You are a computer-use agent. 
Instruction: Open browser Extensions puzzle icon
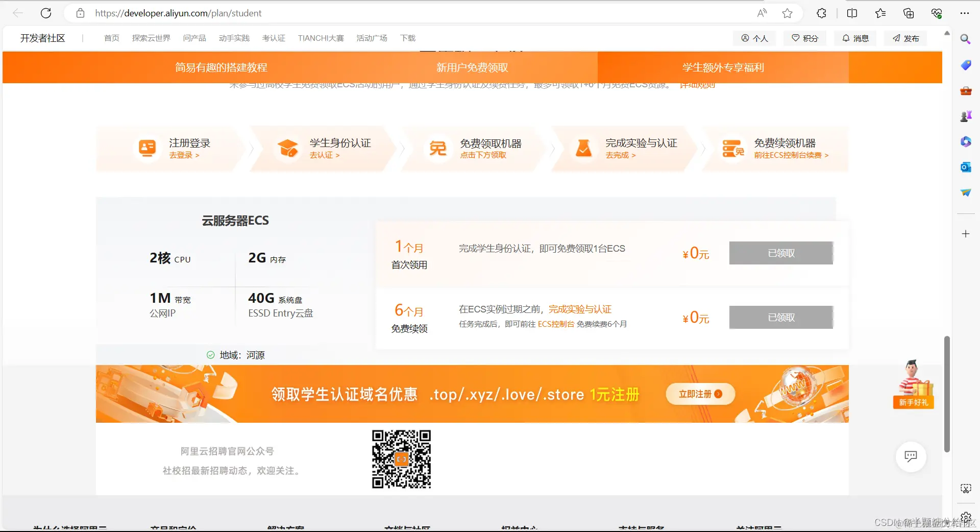pos(821,13)
